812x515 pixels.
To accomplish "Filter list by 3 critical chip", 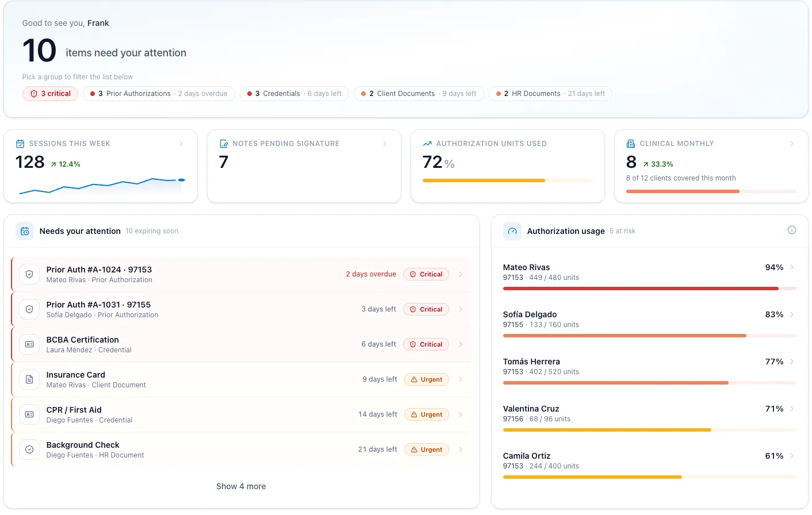I will pos(50,94).
